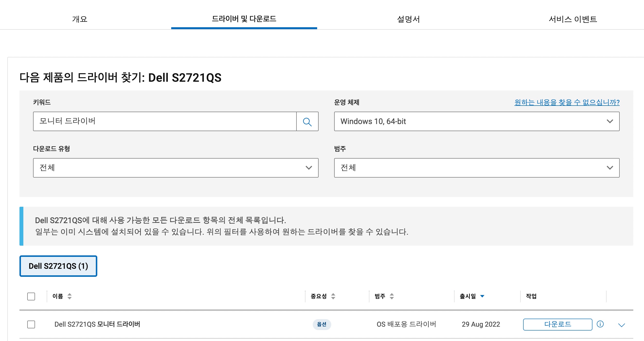
Task: Click the magnifier search icon in keyword field
Action: 307,122
